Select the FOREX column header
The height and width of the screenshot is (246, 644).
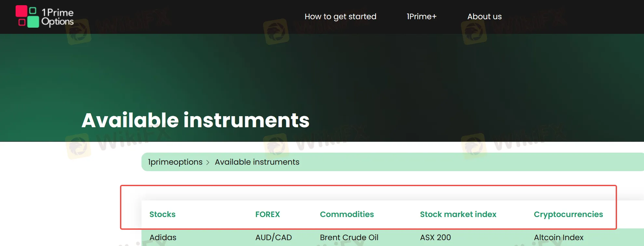267,214
